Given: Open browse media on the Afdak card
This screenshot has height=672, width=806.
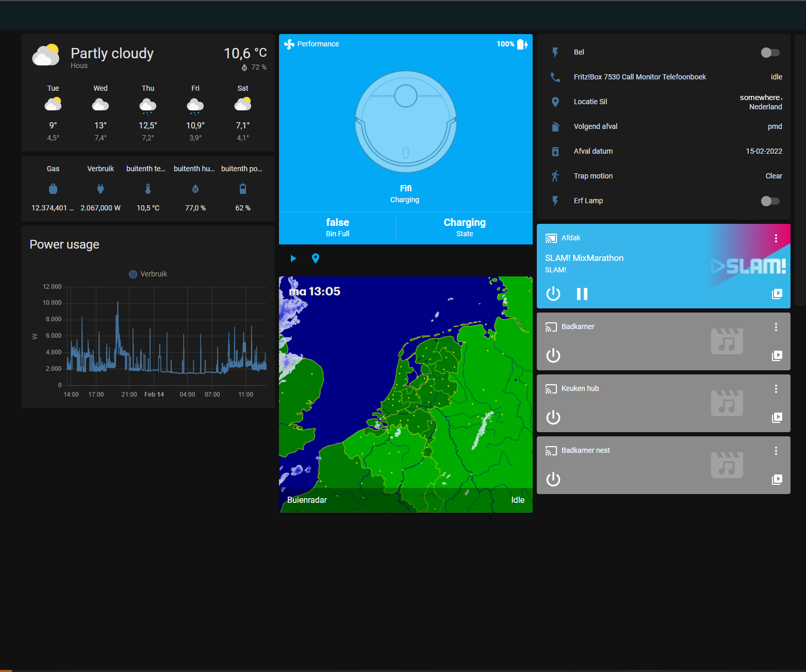Looking at the screenshot, I should [777, 294].
